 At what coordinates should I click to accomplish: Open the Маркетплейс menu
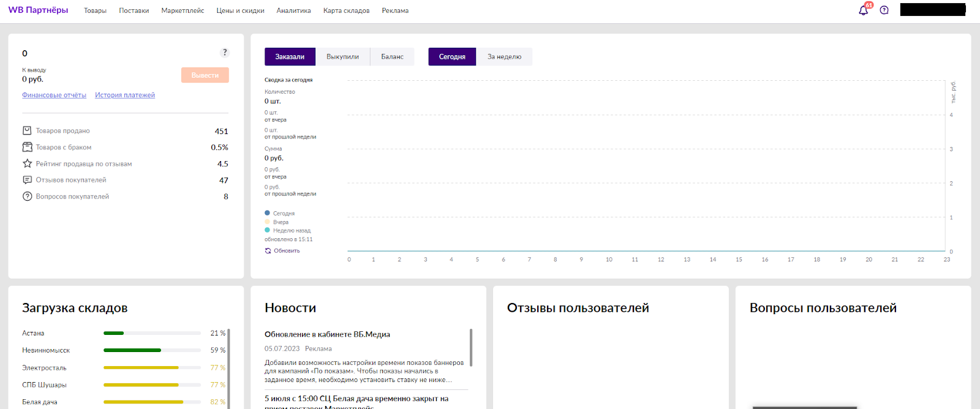tap(183, 11)
